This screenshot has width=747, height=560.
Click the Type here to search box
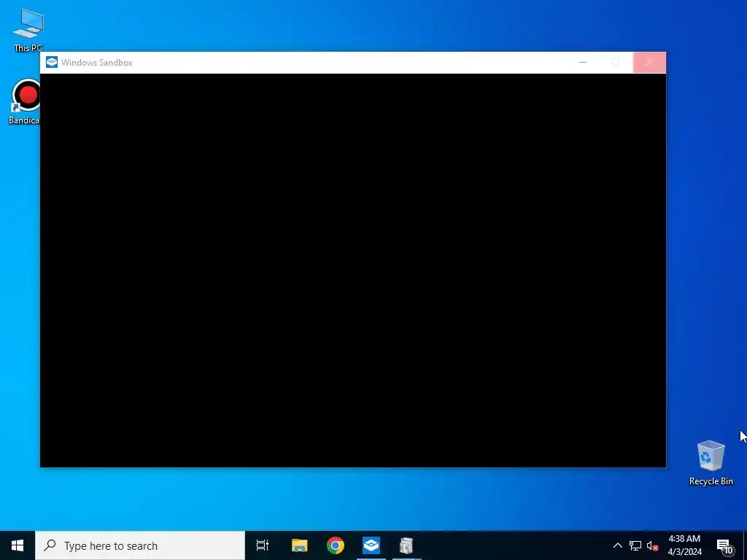click(140, 545)
